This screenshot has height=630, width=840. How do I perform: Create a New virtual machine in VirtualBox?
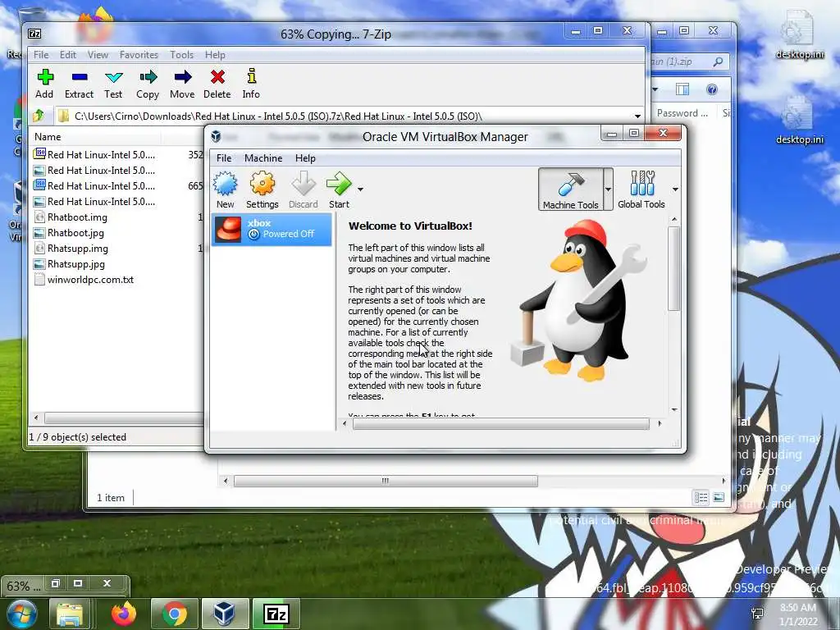[226, 189]
